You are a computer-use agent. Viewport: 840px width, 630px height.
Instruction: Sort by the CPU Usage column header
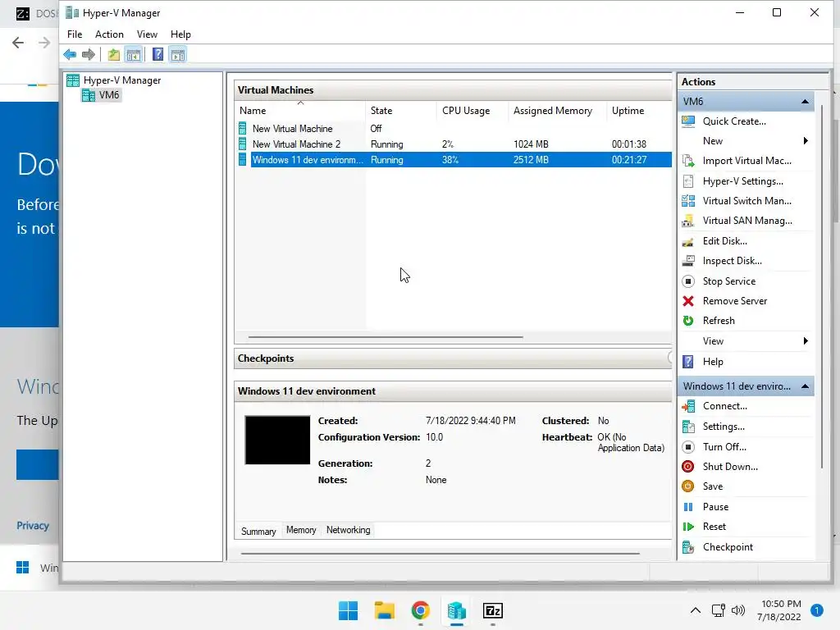[472, 111]
